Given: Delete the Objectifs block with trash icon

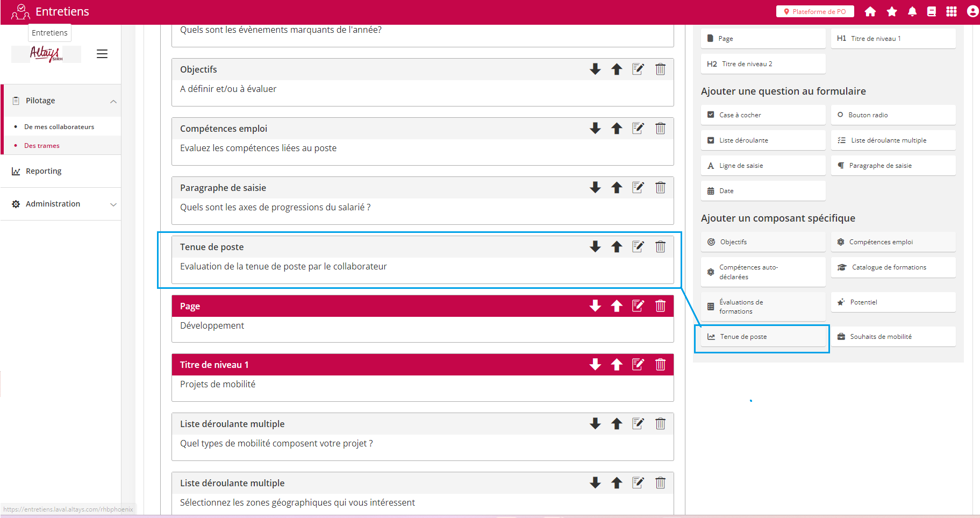Looking at the screenshot, I should [x=660, y=69].
